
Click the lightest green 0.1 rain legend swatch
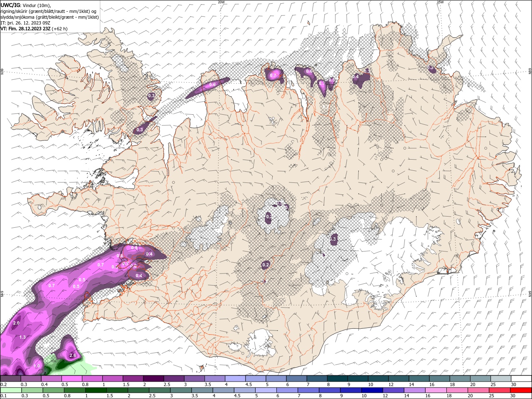click(11, 390)
